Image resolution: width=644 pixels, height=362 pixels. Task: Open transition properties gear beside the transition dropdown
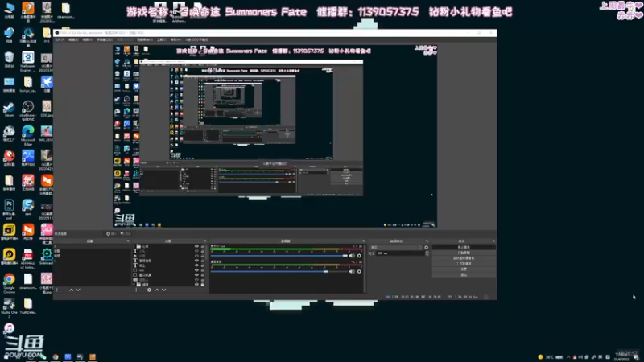tap(427, 248)
